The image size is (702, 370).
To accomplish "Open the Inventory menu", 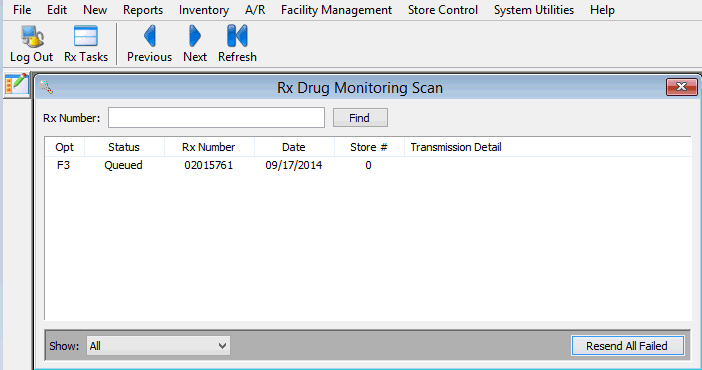I will pos(204,10).
